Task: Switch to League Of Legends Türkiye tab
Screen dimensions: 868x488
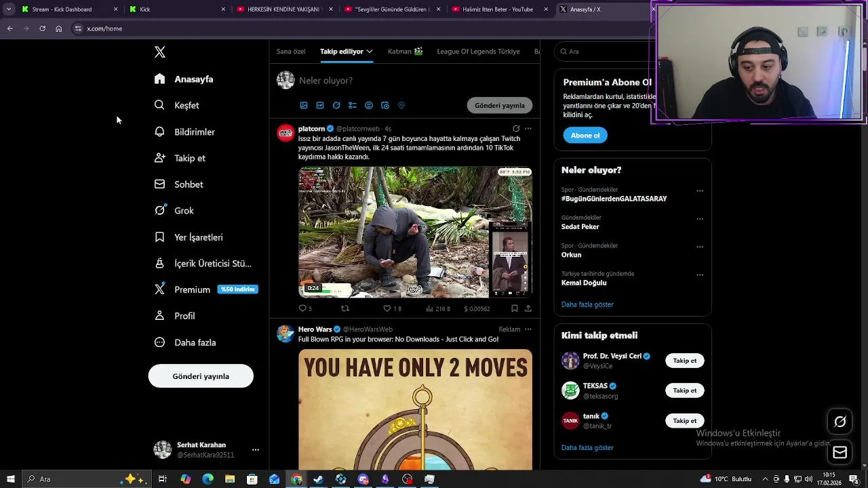Action: pos(478,52)
